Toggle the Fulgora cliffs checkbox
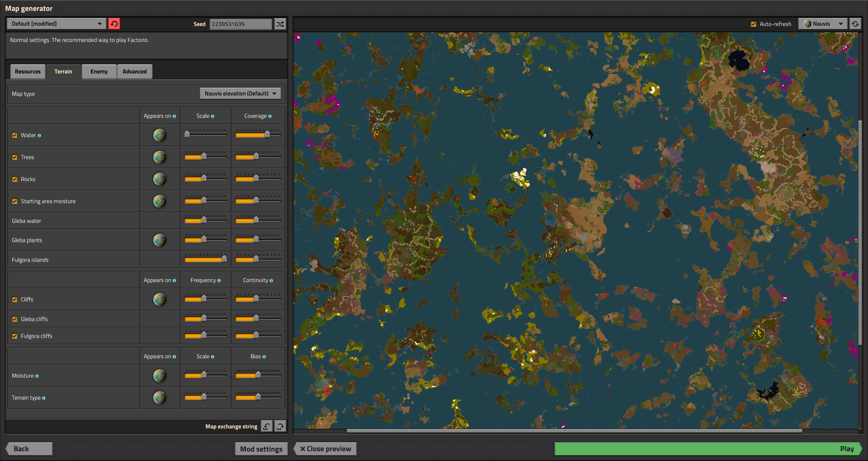868x461 pixels. click(15, 336)
